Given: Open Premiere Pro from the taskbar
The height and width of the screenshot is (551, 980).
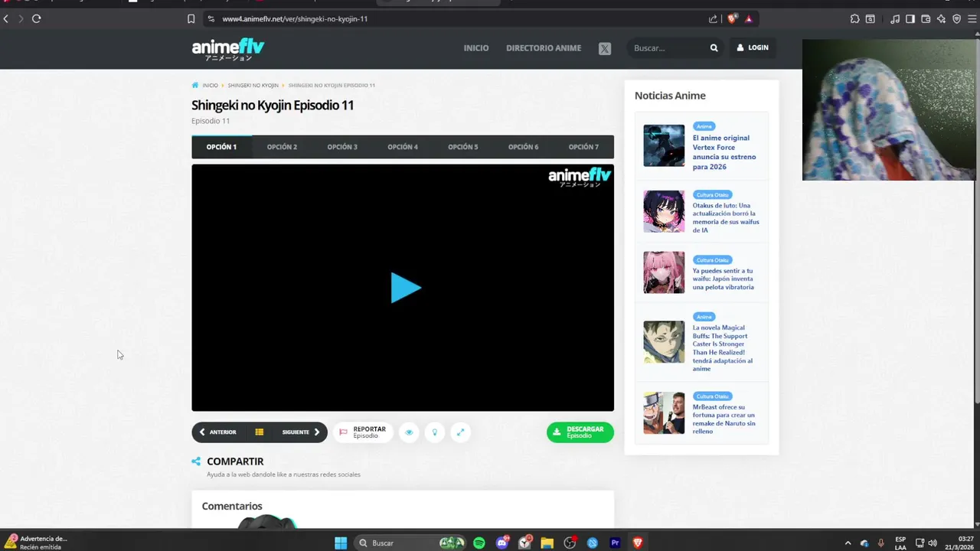Looking at the screenshot, I should (x=615, y=543).
